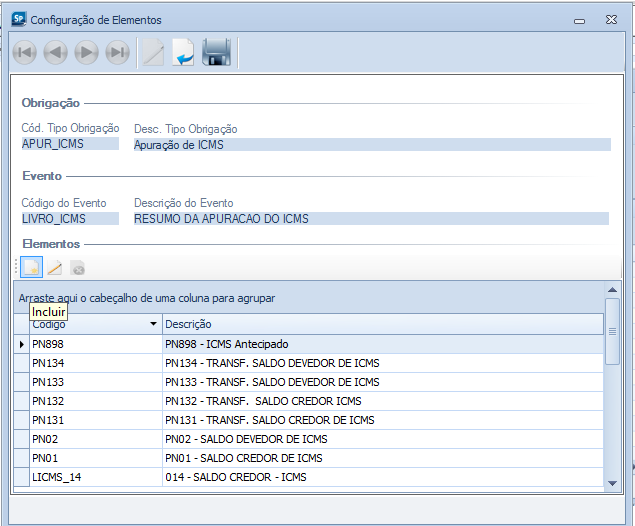Open the Código column dropdown arrow
Viewport: 635px width, 526px height.
pos(153,324)
